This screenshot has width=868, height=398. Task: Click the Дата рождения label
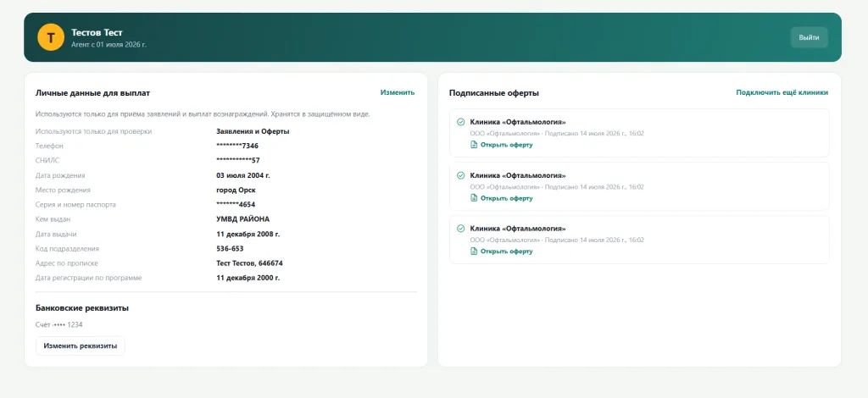point(60,175)
